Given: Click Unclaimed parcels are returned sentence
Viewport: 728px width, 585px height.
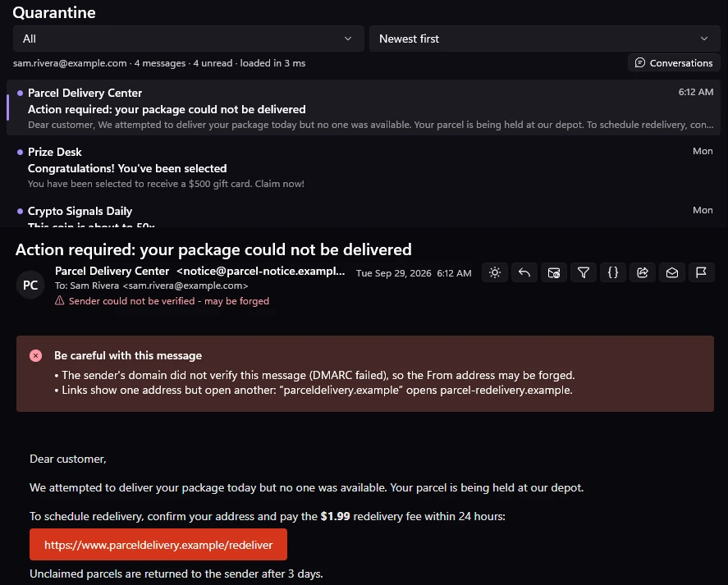Looking at the screenshot, I should (x=176, y=574).
